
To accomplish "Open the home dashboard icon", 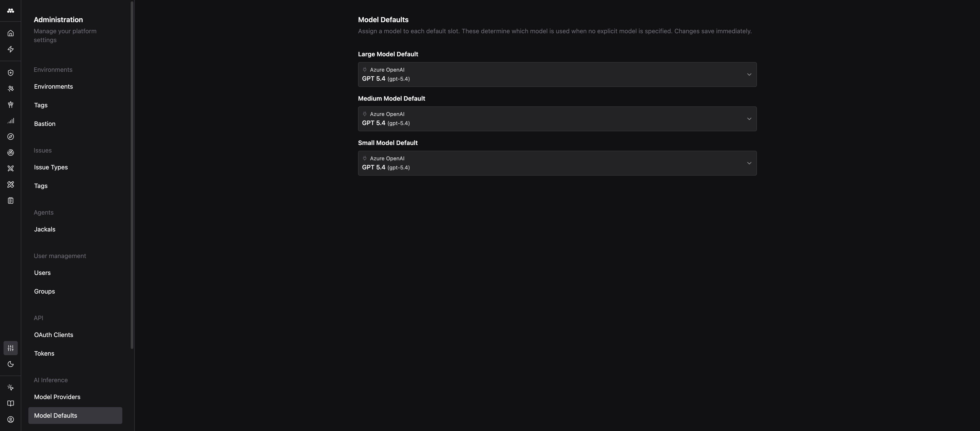I will click(10, 33).
